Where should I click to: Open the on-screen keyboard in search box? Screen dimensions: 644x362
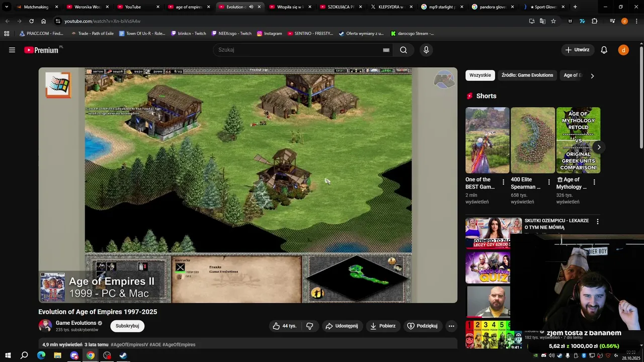pos(386,50)
